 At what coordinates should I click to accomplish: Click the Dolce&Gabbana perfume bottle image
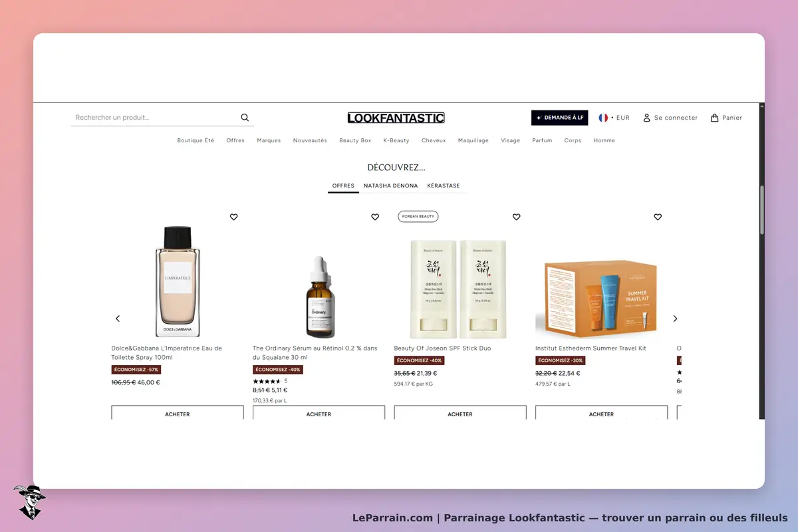point(178,282)
